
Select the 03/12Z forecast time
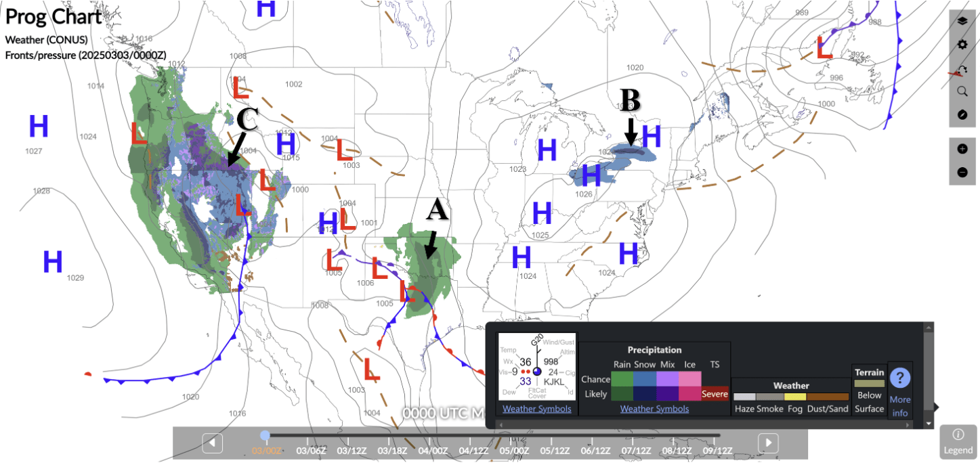(352, 450)
